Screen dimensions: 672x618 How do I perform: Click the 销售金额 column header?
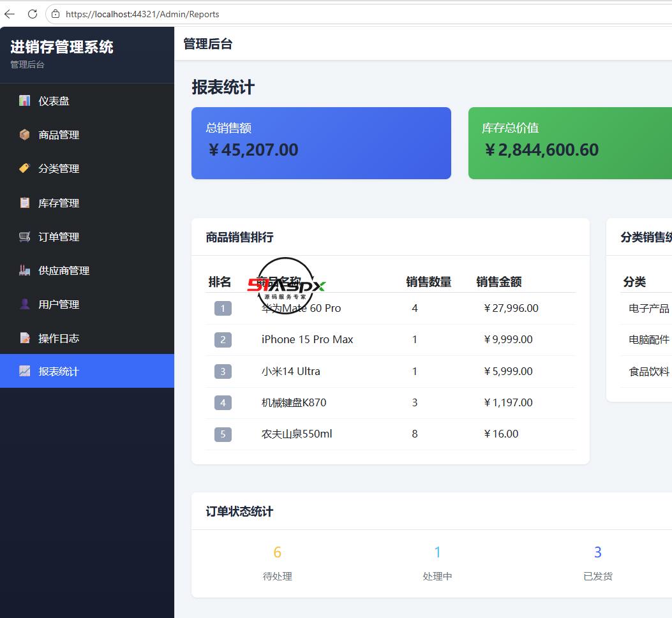499,282
